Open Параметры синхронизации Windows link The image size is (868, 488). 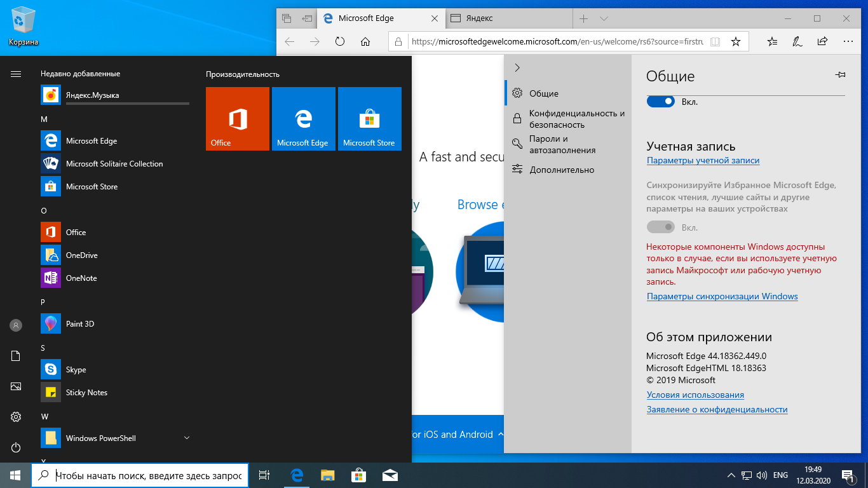pyautogui.click(x=722, y=297)
